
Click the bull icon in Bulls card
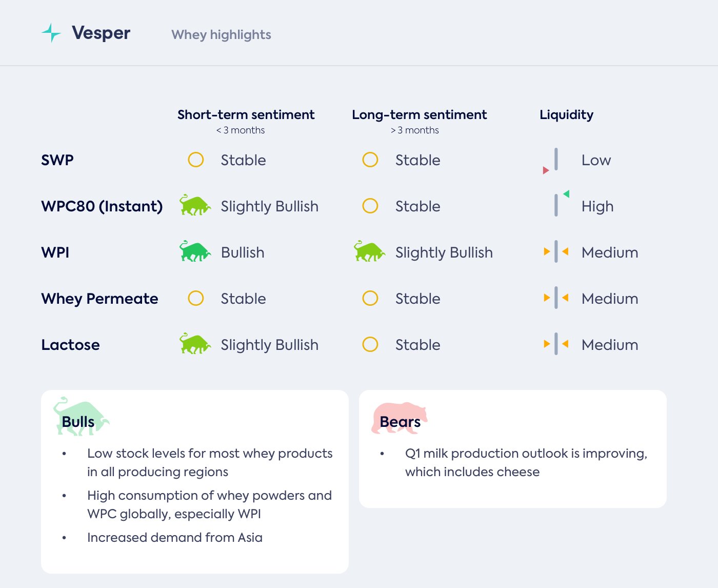pos(81,417)
